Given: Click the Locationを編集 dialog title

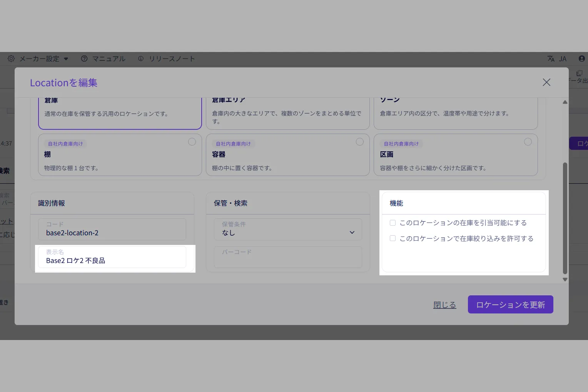Looking at the screenshot, I should coord(63,82).
